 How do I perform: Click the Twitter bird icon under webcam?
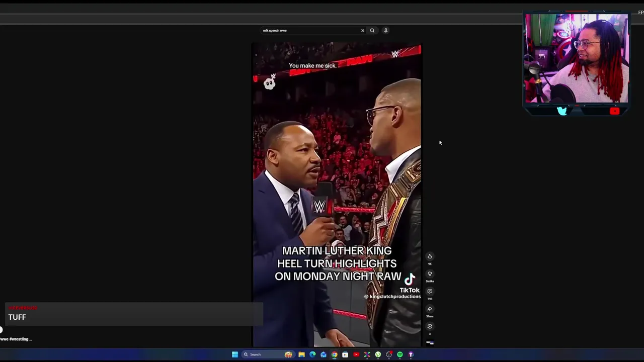[562, 111]
